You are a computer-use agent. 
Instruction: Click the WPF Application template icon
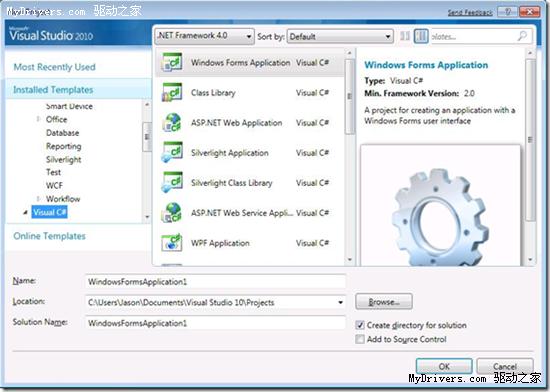click(x=172, y=243)
